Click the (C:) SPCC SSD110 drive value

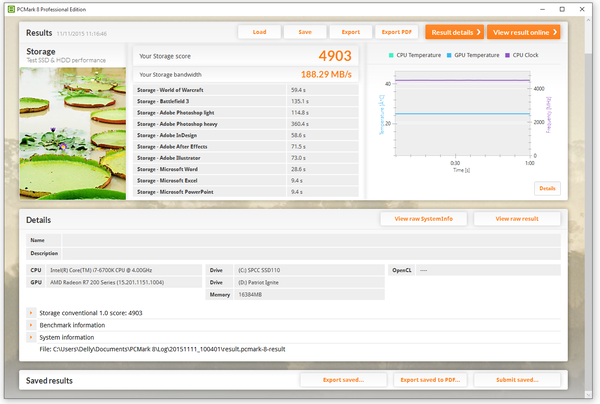click(259, 270)
